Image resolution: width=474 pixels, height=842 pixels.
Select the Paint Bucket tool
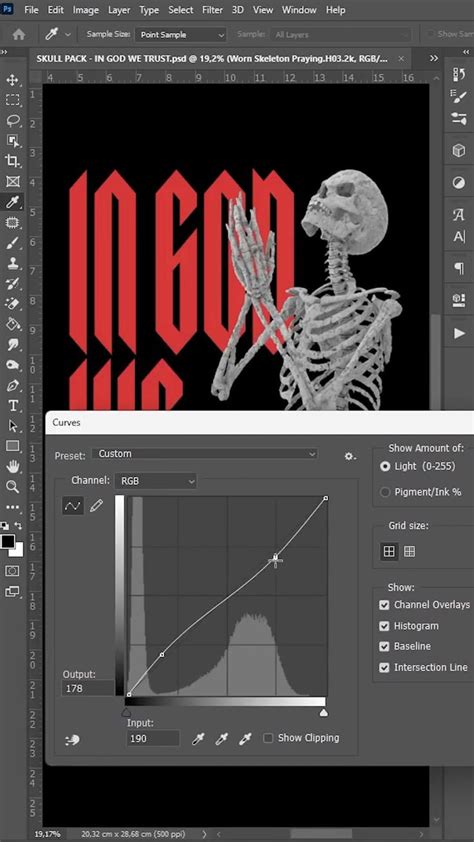pyautogui.click(x=12, y=324)
